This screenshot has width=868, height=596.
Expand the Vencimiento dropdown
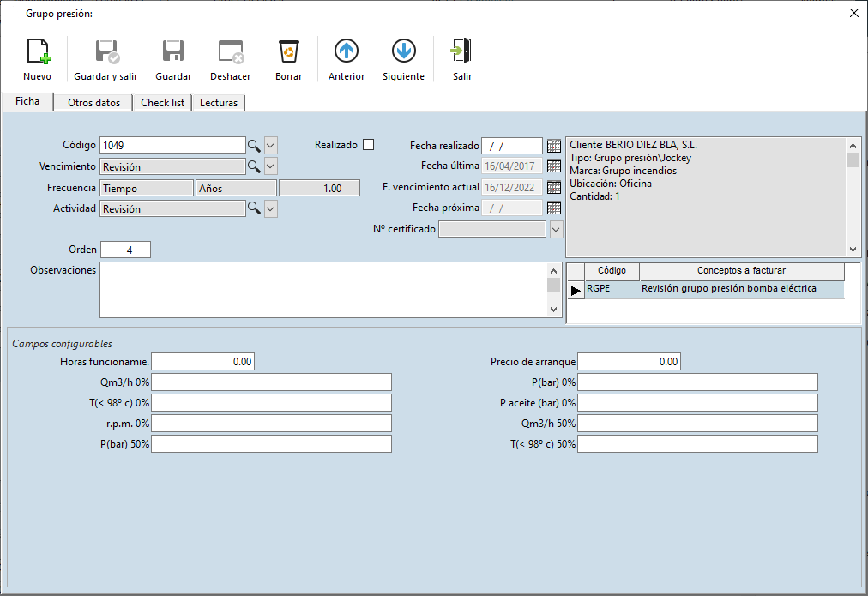click(271, 166)
